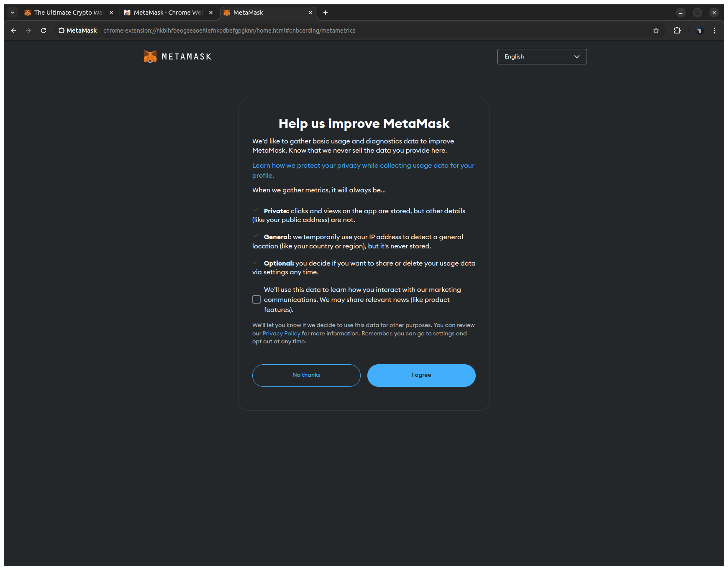Select the active MetaMask tab
This screenshot has height=570, width=728.
[x=268, y=13]
